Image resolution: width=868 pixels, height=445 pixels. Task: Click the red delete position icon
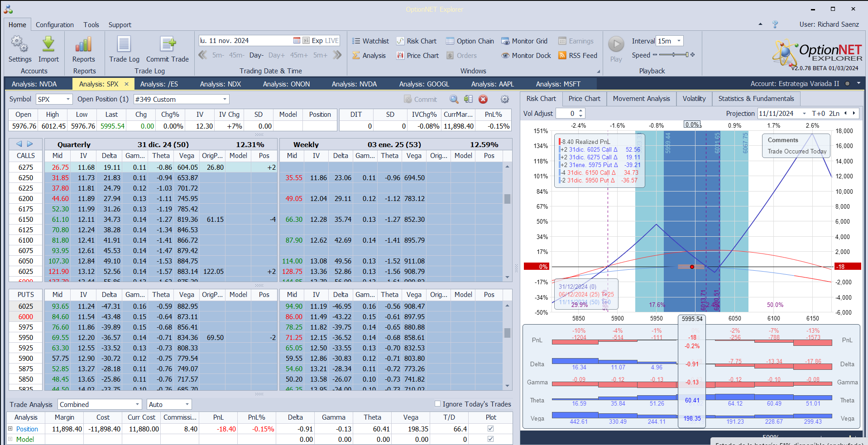[x=483, y=99]
